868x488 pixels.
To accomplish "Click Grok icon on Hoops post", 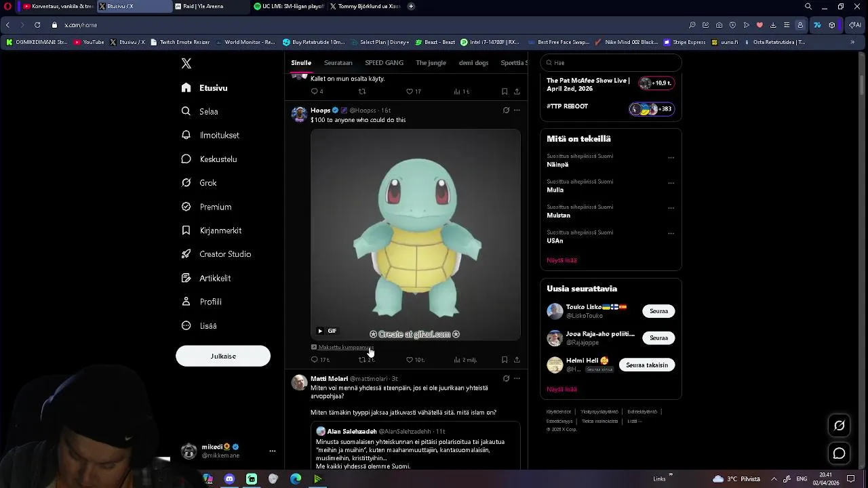I will (x=506, y=110).
